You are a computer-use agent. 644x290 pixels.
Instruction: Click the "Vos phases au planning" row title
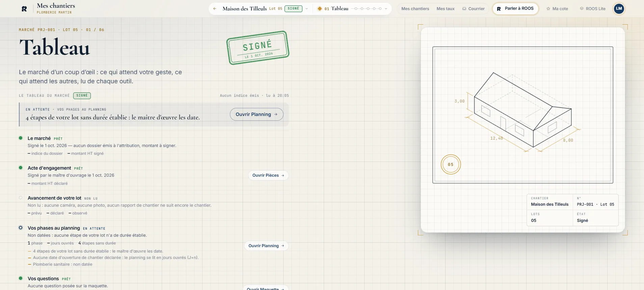54,228
